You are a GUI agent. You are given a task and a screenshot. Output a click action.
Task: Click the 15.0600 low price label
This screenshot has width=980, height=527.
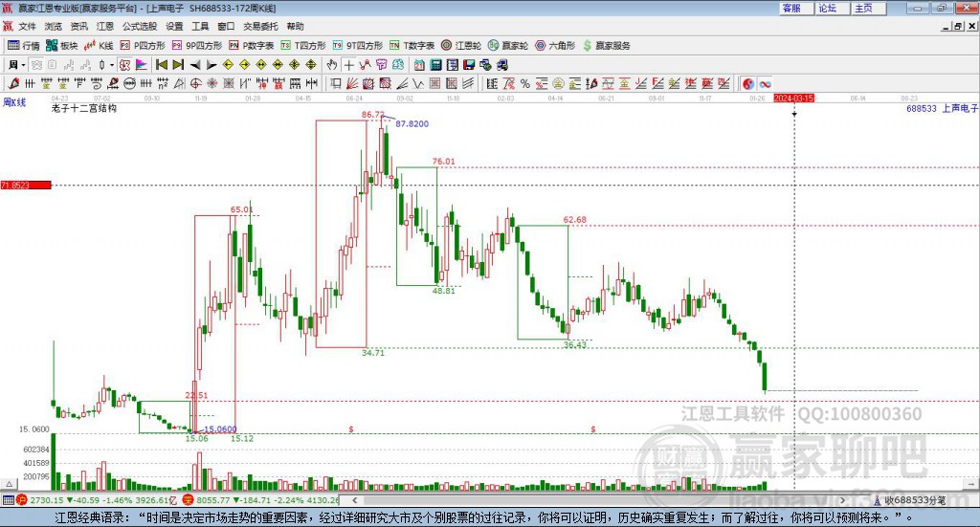(220, 429)
